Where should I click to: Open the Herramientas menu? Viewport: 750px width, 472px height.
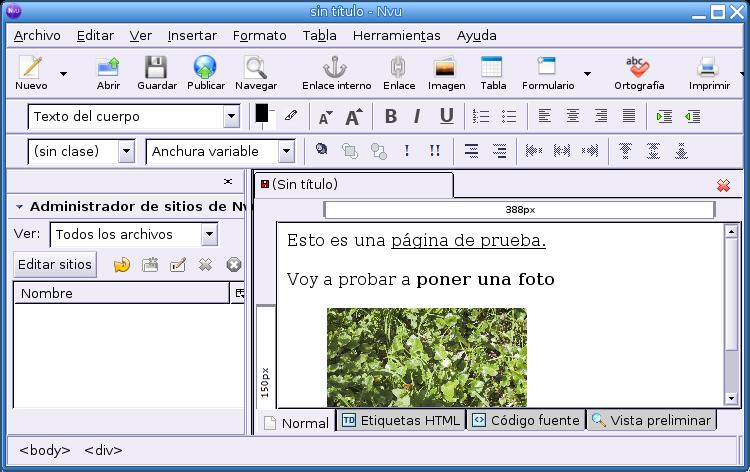click(x=396, y=36)
